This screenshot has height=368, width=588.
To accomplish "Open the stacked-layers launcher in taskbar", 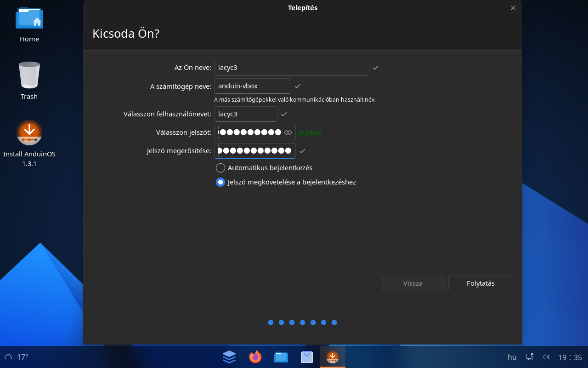I will click(x=229, y=356).
